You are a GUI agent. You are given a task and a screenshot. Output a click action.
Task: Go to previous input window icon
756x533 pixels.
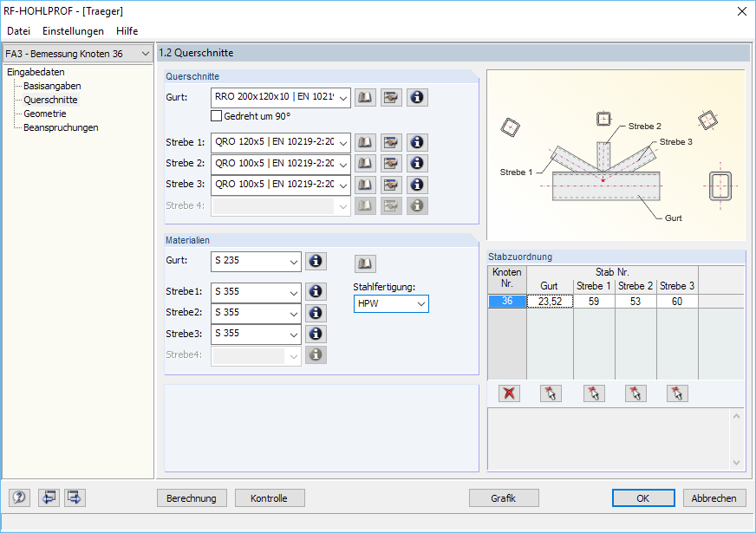[x=49, y=497]
